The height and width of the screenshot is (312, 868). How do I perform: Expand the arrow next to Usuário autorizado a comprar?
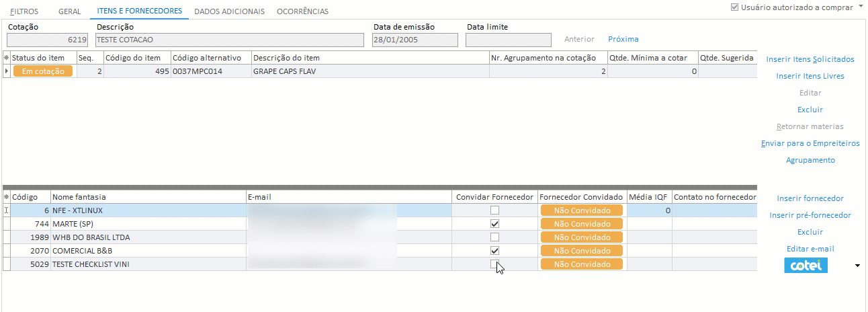(x=861, y=7)
